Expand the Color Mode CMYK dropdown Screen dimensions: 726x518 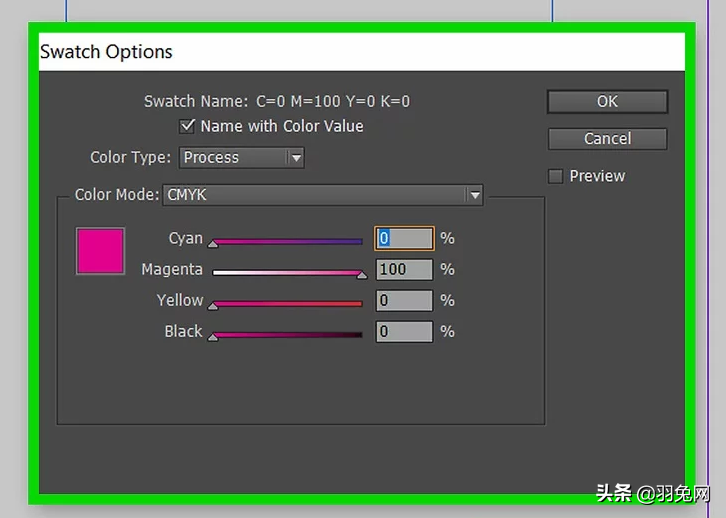tap(322, 195)
